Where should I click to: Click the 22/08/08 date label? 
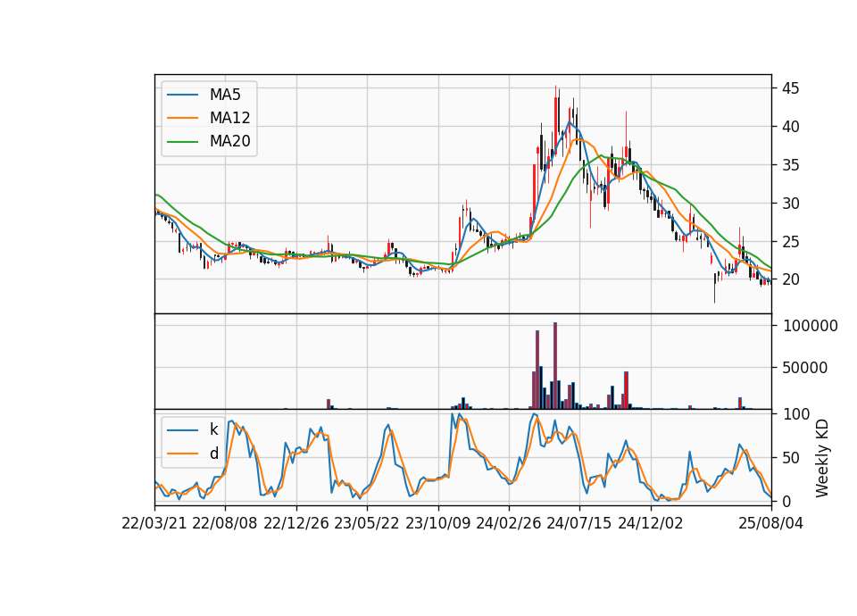coord(225,524)
